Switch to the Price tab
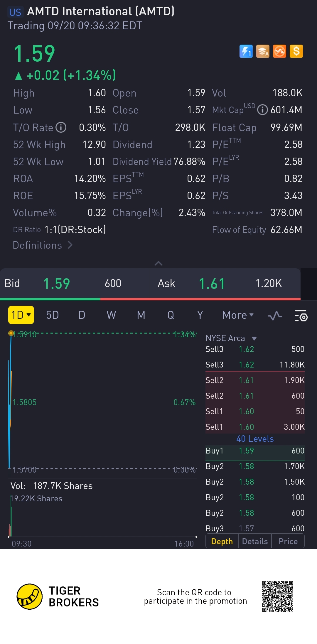The image size is (317, 644). tap(288, 541)
